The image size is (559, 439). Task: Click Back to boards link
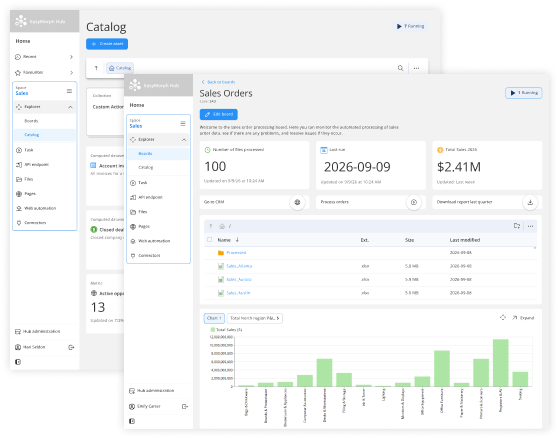pyautogui.click(x=218, y=82)
